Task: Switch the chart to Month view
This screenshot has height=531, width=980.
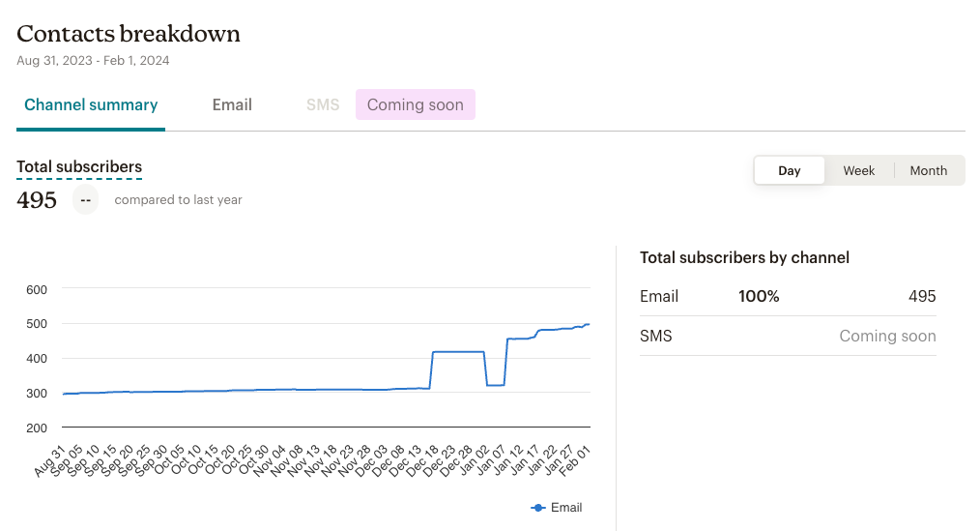Action: coord(928,170)
